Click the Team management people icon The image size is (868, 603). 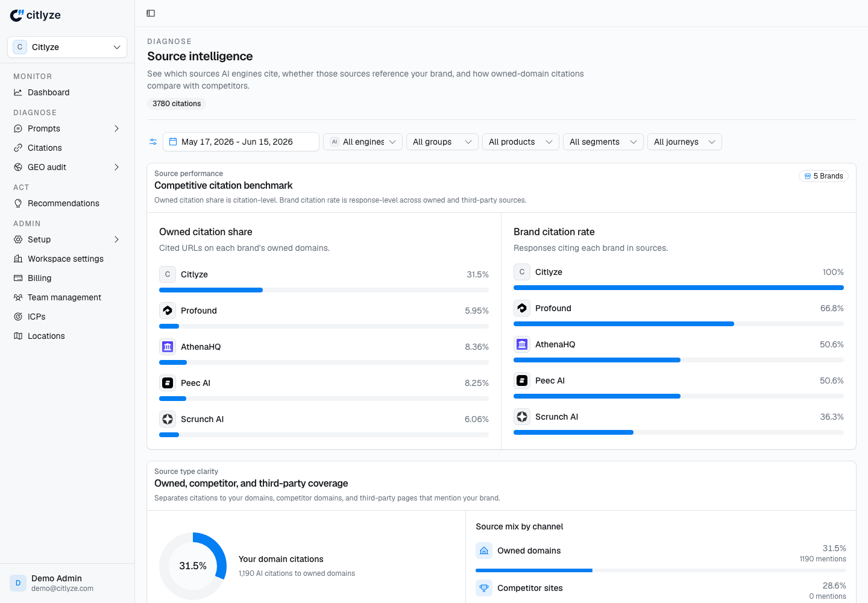coord(18,297)
